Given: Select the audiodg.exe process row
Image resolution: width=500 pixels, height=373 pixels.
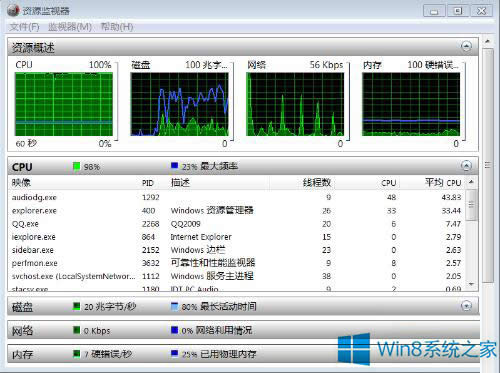Looking at the screenshot, I should [237, 197].
